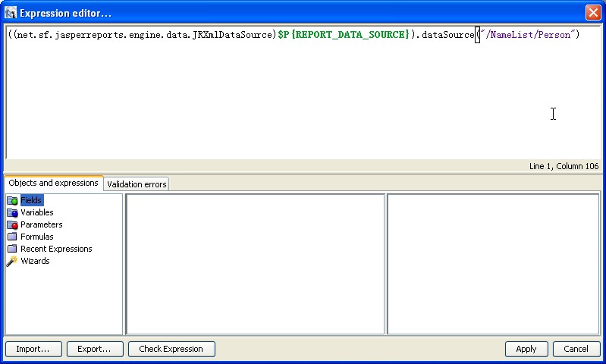Click the empty middle objects list panel
606x364 pixels.
pos(255,264)
